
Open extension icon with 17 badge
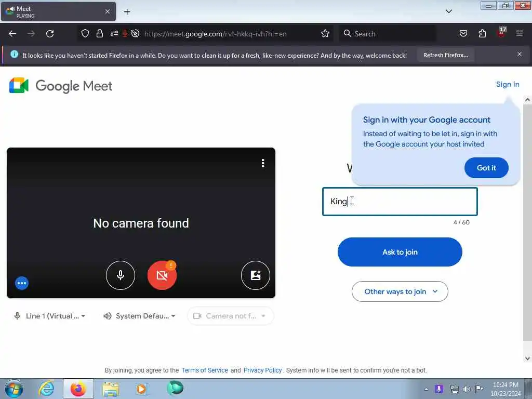coord(501,33)
